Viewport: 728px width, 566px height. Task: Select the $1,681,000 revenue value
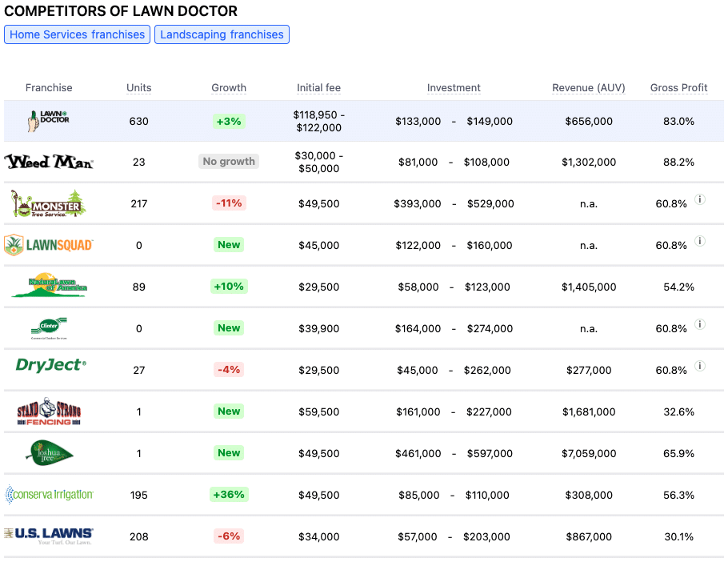[589, 411]
